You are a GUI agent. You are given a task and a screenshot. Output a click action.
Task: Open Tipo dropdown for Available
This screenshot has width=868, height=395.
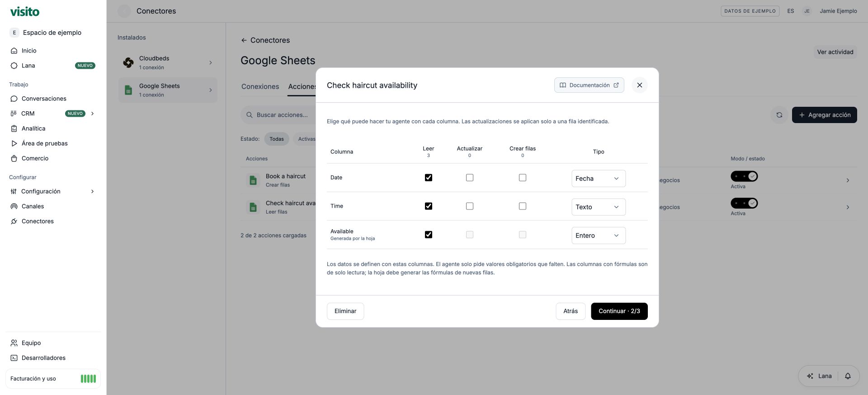coord(599,235)
